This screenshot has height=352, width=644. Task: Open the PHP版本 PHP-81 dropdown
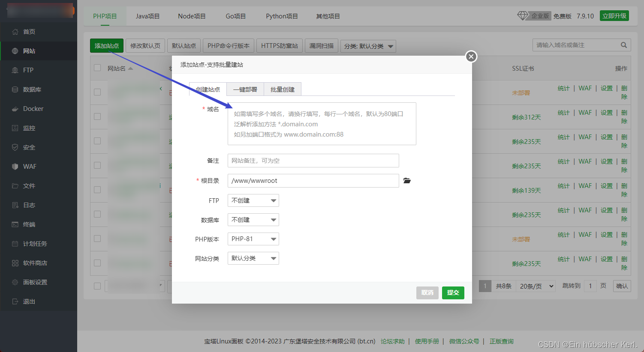253,239
